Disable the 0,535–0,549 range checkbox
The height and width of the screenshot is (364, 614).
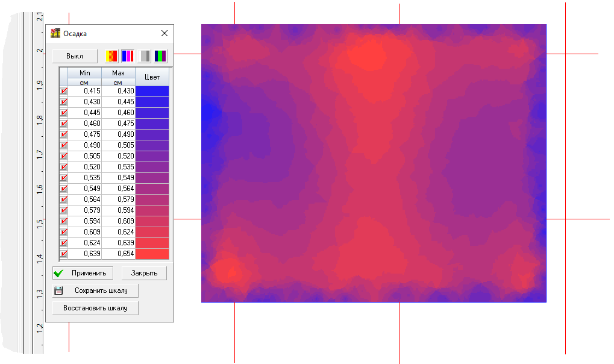click(x=63, y=178)
